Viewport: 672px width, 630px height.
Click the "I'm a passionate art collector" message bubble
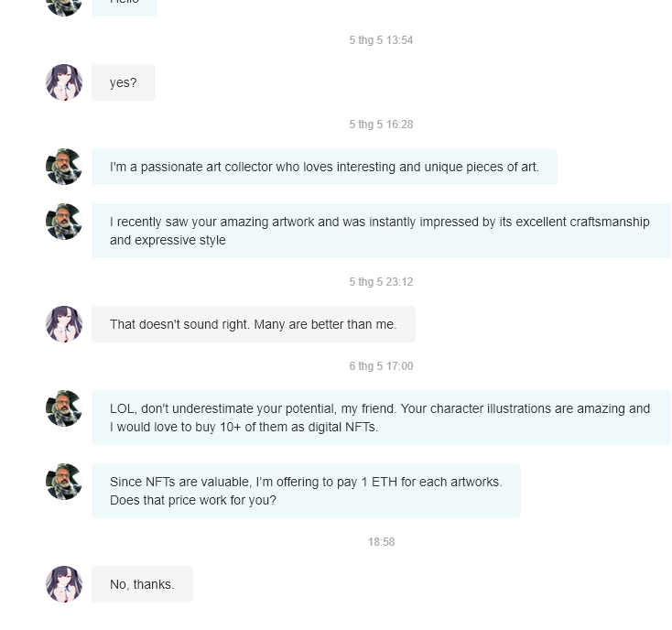click(324, 167)
